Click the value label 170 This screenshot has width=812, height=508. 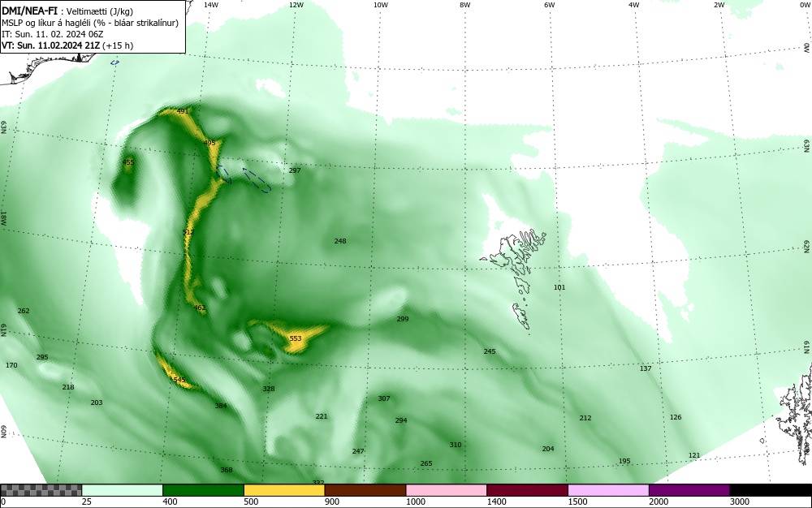tap(11, 365)
